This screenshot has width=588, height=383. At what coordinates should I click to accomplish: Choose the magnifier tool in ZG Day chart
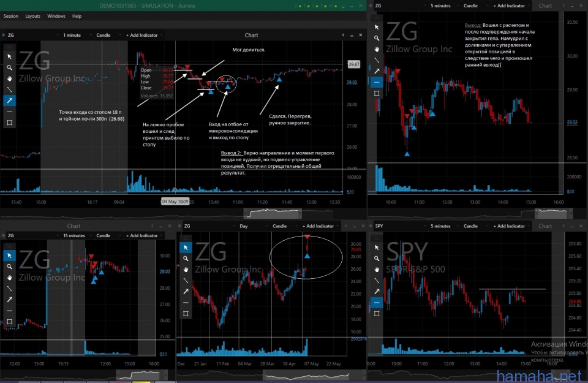[186, 259]
